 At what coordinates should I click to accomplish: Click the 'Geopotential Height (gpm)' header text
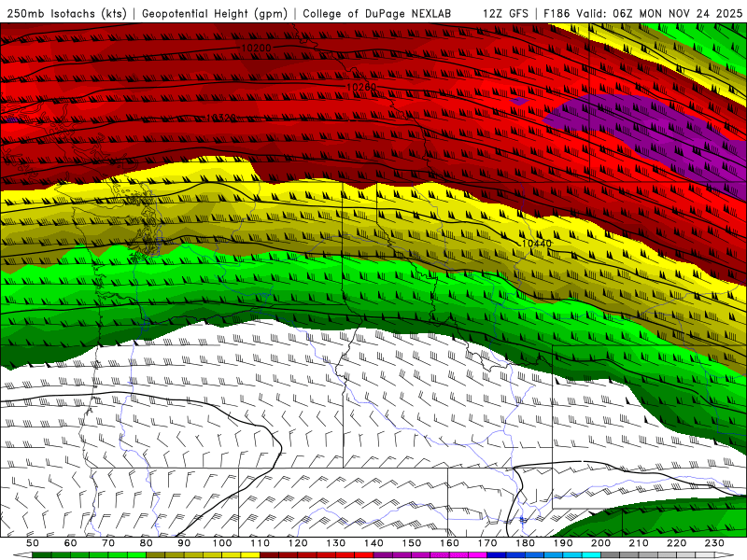(215, 13)
